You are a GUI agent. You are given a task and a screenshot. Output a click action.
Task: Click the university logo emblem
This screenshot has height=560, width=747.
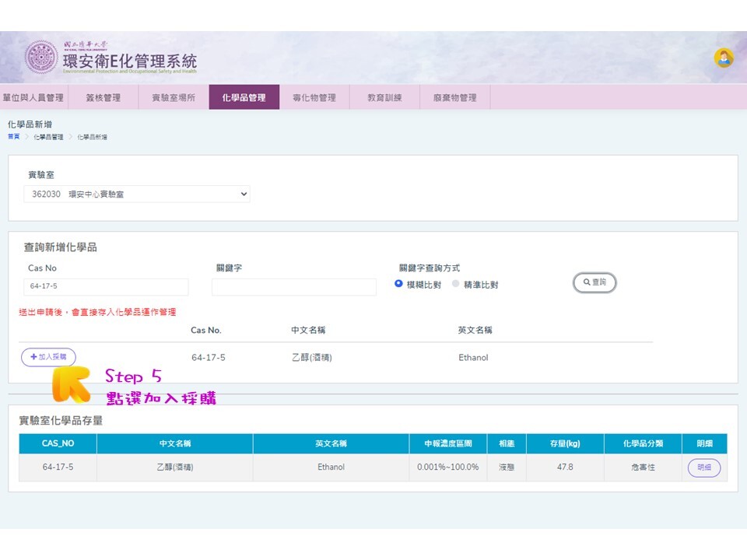40,58
